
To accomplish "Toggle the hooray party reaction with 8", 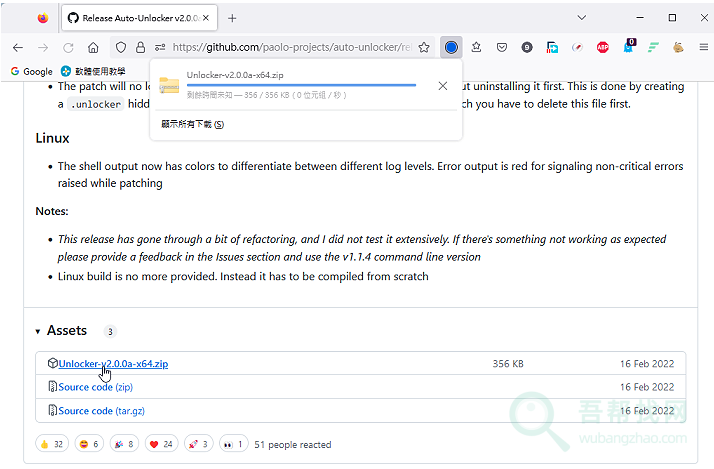I will pos(124,444).
